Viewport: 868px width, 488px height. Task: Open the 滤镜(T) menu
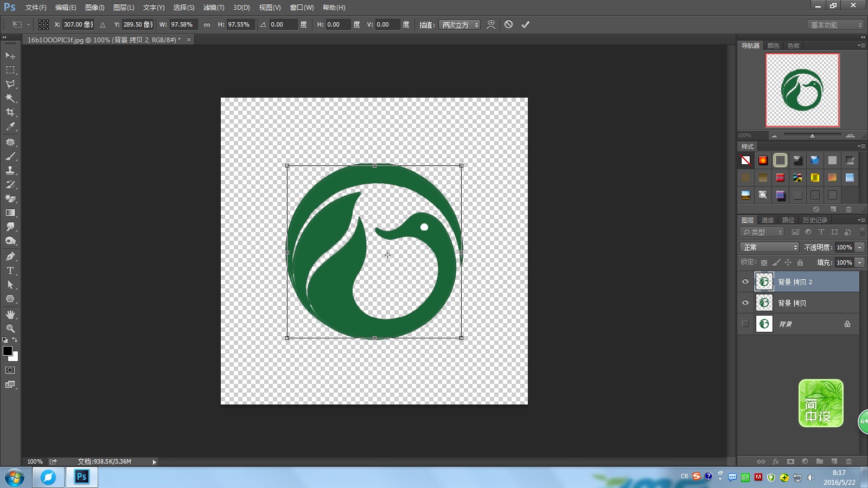click(213, 8)
